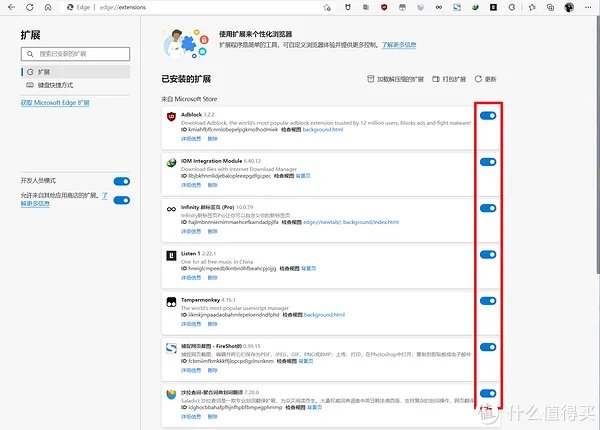Load an unpacked extension (加载解压缩的扩展)
The height and width of the screenshot is (430, 600).
[395, 79]
